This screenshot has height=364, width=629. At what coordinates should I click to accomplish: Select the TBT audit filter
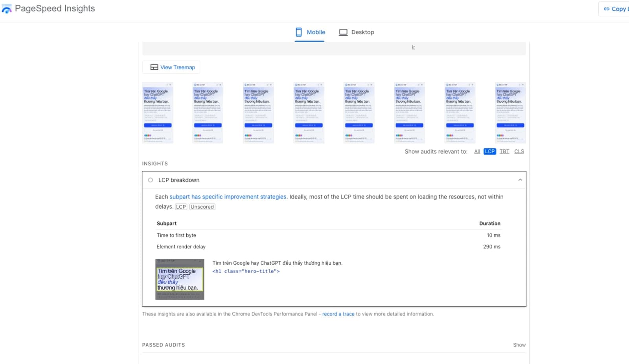pos(504,151)
